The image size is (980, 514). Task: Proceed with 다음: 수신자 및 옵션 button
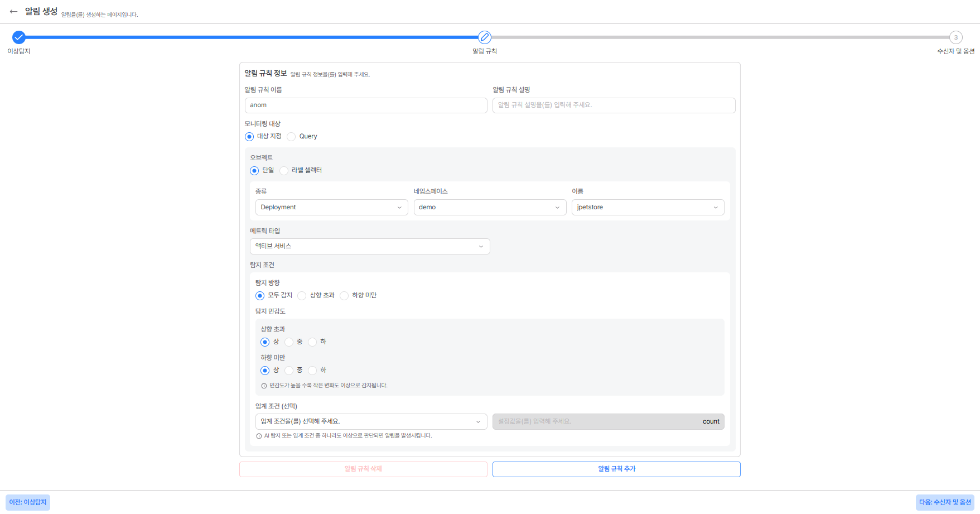(945, 502)
